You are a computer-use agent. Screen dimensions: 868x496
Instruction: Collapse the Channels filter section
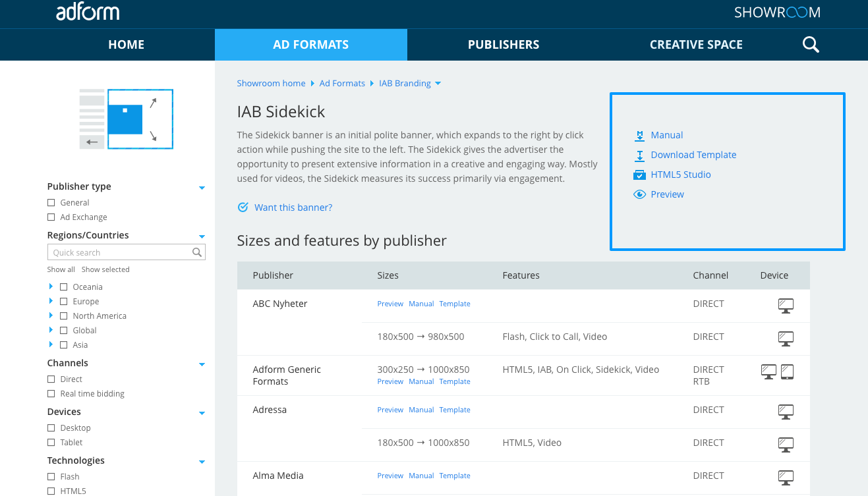tap(202, 364)
